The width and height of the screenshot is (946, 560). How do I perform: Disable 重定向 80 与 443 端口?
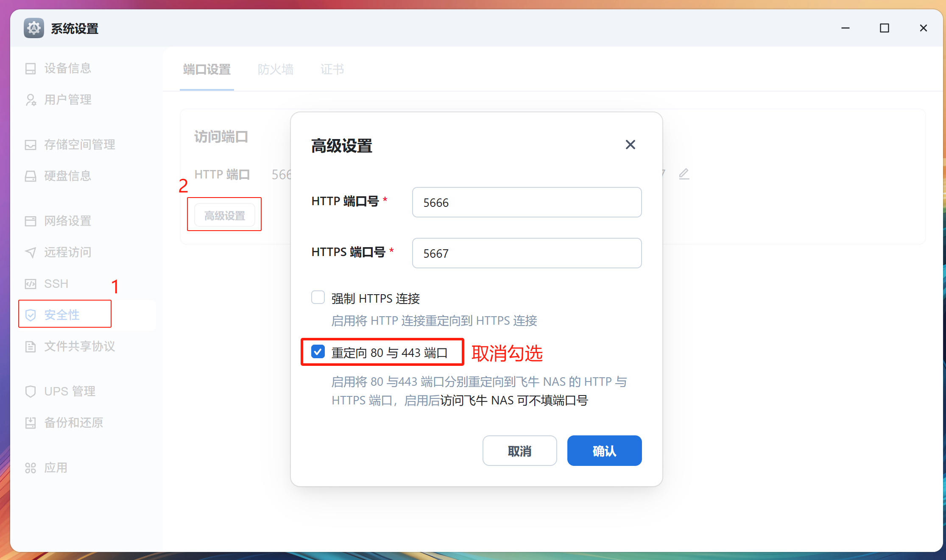click(318, 351)
